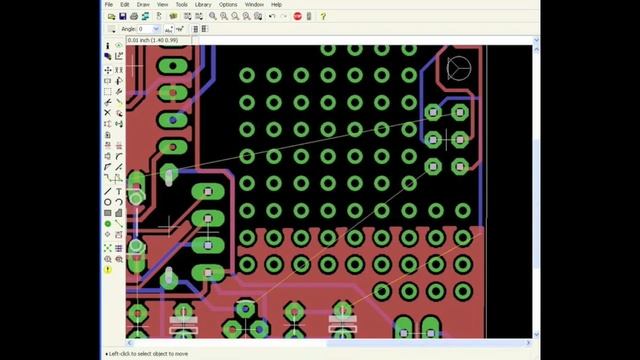Select the Rectangle tool
640x360 pixels.
pyautogui.click(x=108, y=213)
